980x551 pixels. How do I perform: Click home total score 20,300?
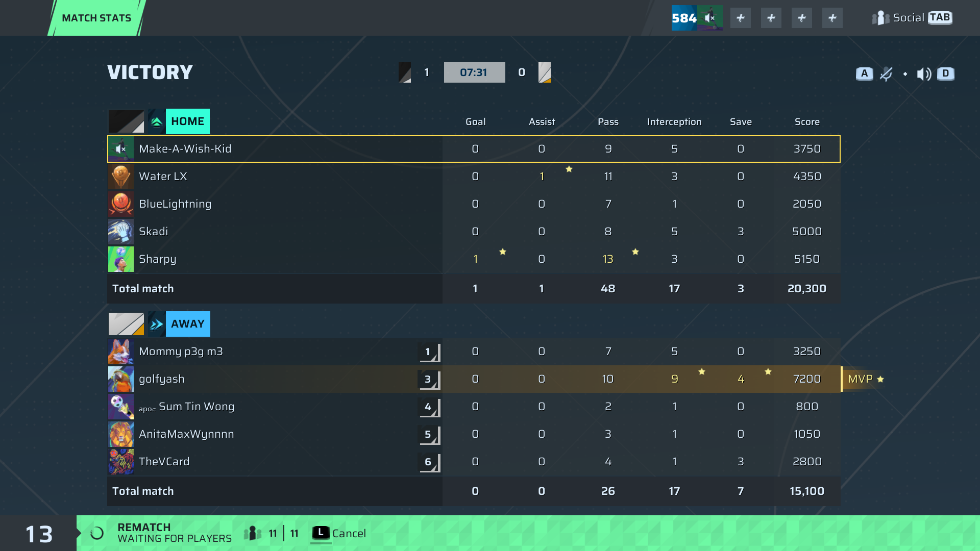[x=807, y=289]
